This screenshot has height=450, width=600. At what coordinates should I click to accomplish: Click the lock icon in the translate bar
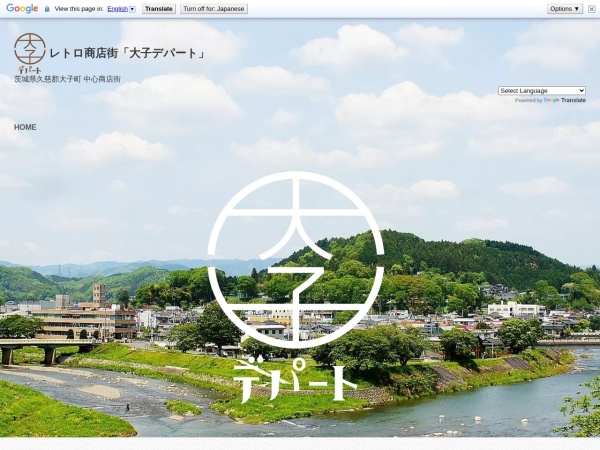click(x=47, y=9)
